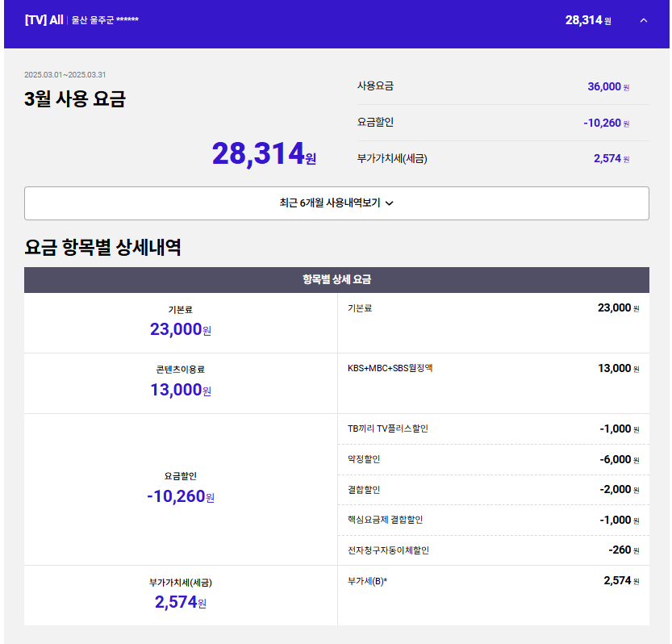Click 기본료 23,000원 category cell
Viewport: 672px width, 644px height.
point(181,323)
